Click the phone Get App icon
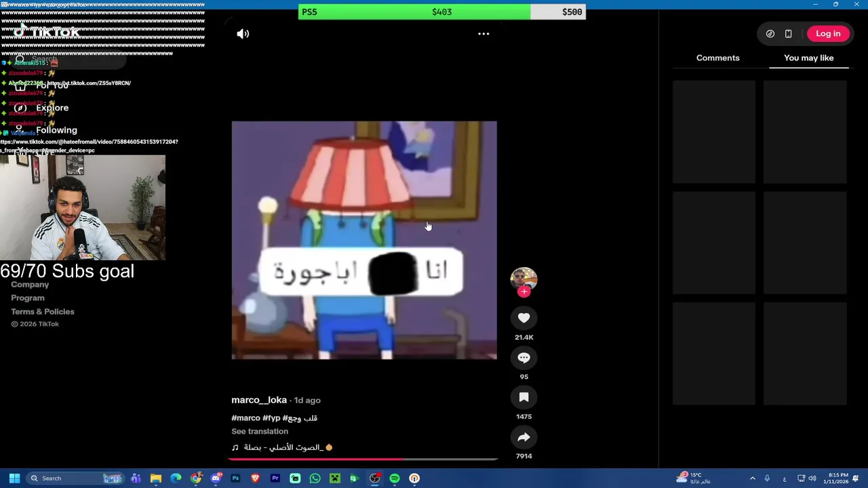This screenshot has height=488, width=868. [x=788, y=34]
